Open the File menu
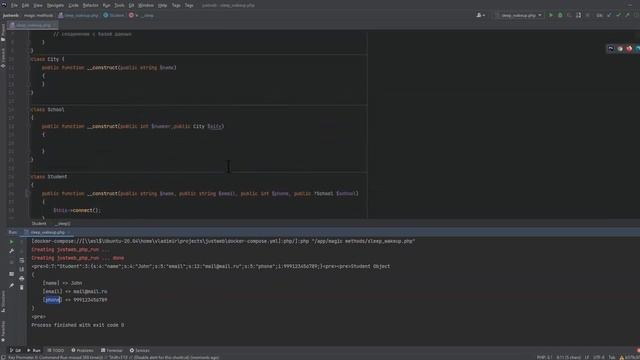The width and height of the screenshot is (640, 360). (x=14, y=5)
